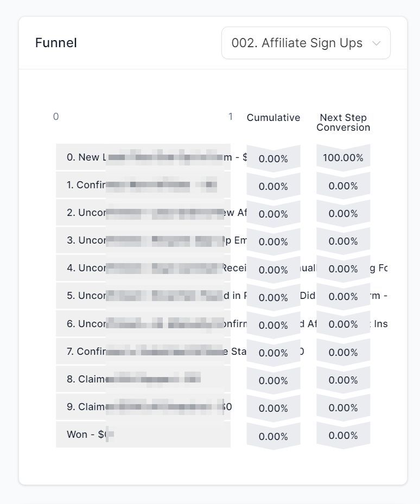Click Won row next step conversion badge
This screenshot has height=504, width=420.
[x=343, y=436]
